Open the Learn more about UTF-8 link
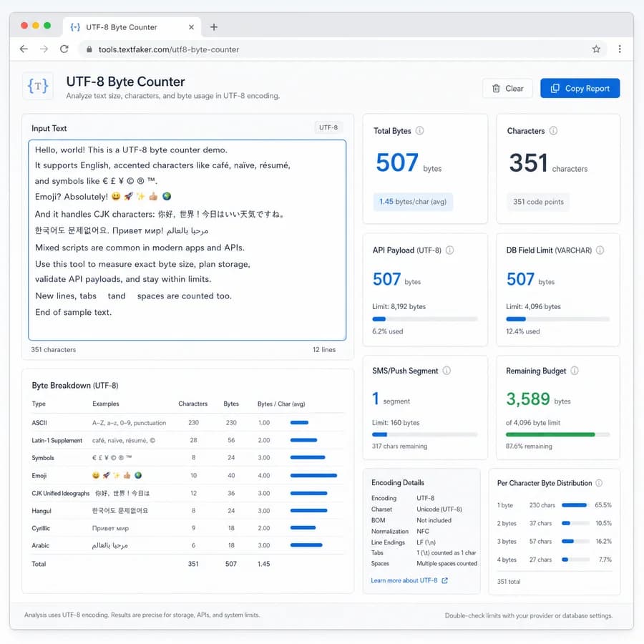This screenshot has height=644, width=644. pos(404,580)
